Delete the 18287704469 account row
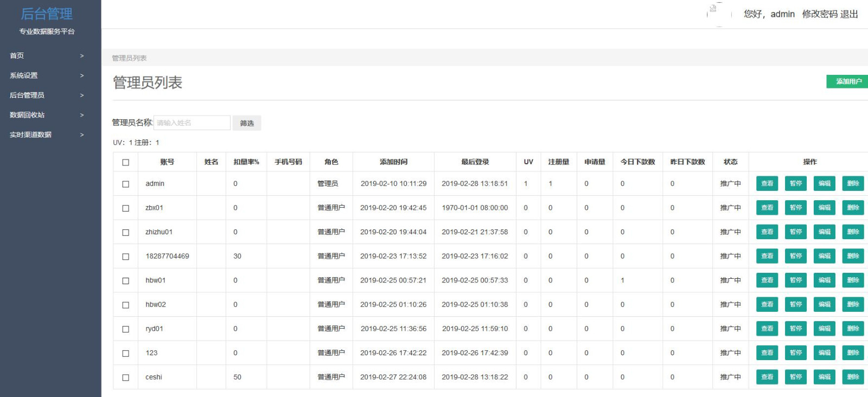Viewport: 868px width, 397px height. (x=853, y=256)
